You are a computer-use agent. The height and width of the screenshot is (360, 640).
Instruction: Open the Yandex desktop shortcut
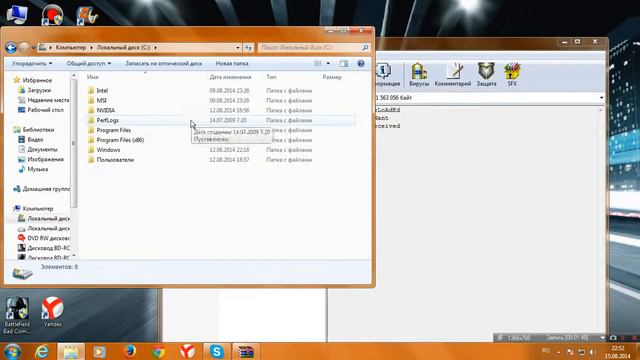[x=52, y=312]
